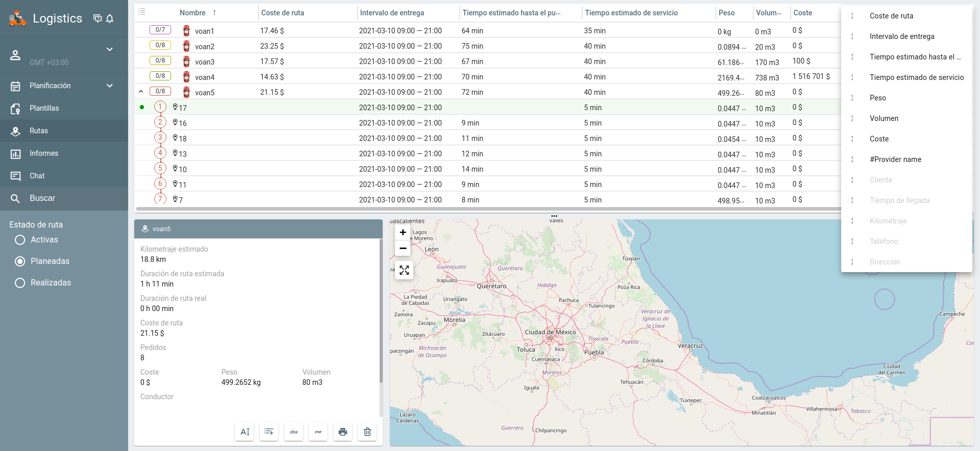Screen dimensions: 980x451
Task: Select Planeadas route status
Action: pyautogui.click(x=20, y=261)
